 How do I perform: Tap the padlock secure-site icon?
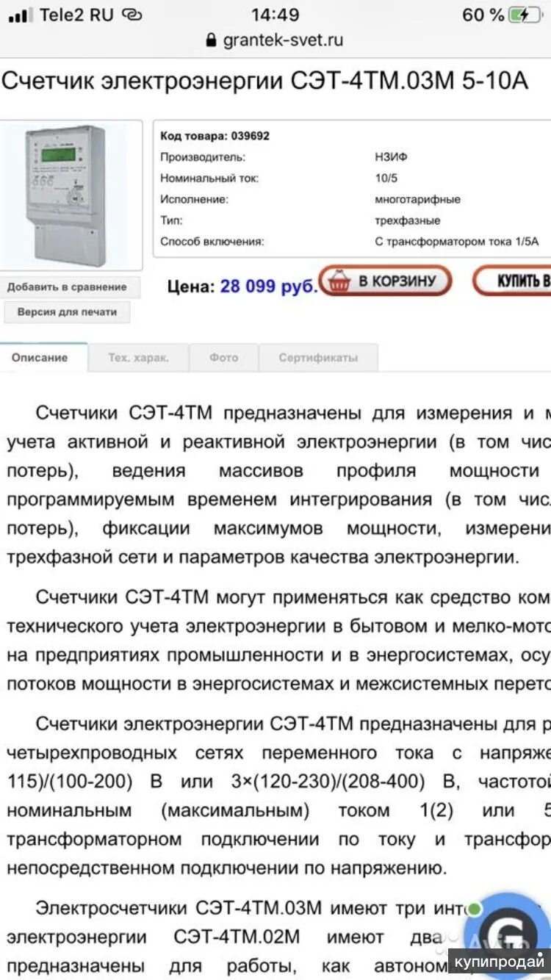[212, 40]
